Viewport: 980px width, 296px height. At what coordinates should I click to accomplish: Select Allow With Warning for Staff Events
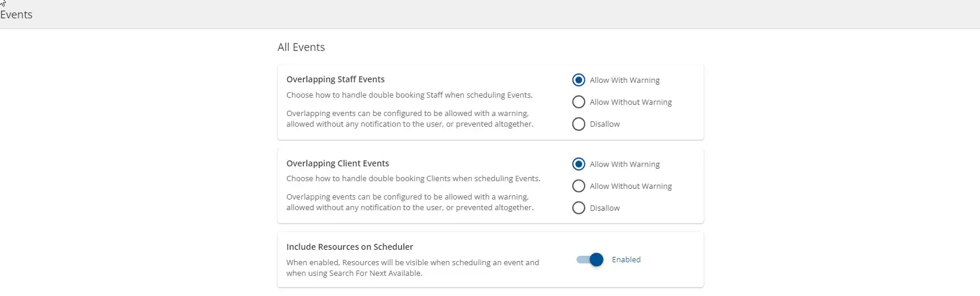coord(579,80)
